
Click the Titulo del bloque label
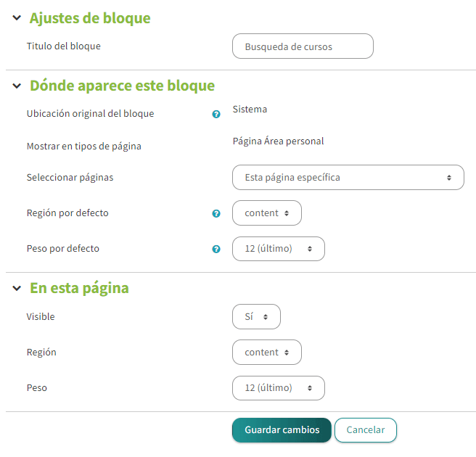tap(63, 46)
